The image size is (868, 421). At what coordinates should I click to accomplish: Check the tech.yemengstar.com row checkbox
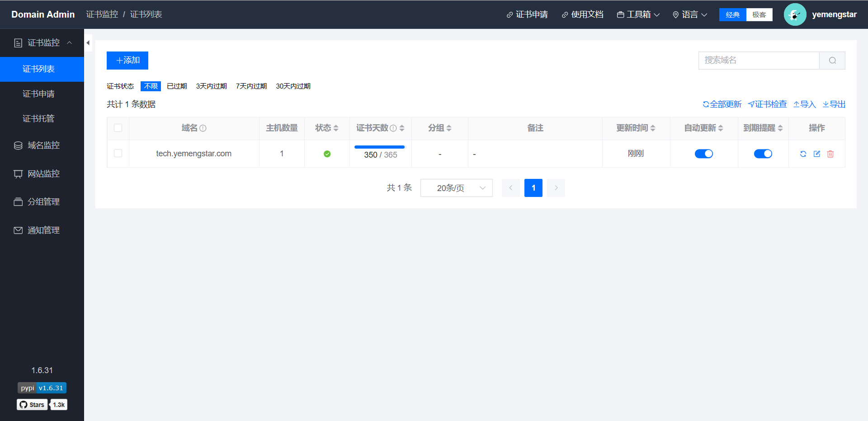118,154
